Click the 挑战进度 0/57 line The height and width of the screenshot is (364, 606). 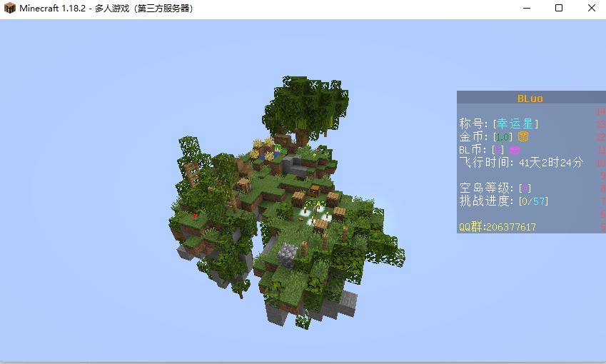coord(504,201)
